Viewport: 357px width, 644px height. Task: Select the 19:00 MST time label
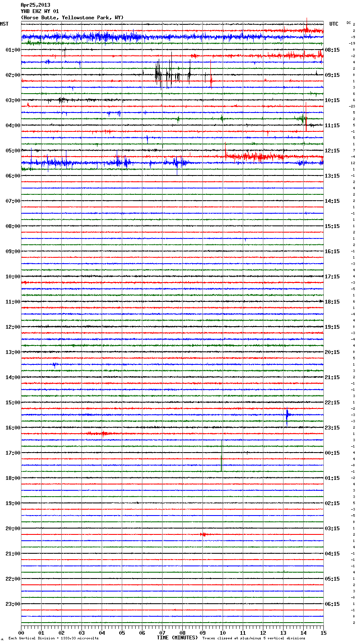click(13, 503)
